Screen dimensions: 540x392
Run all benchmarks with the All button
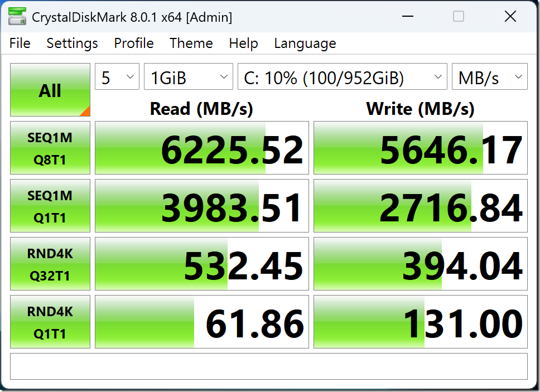pos(50,90)
